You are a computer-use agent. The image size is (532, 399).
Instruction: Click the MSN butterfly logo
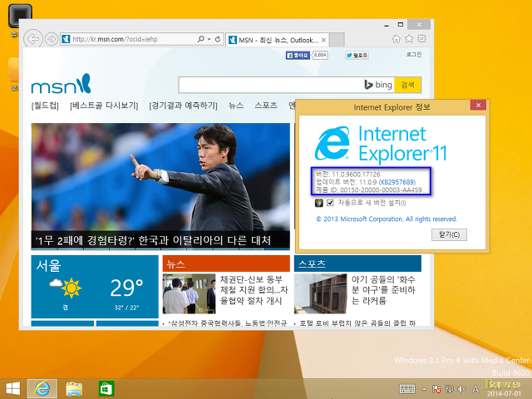(x=61, y=84)
